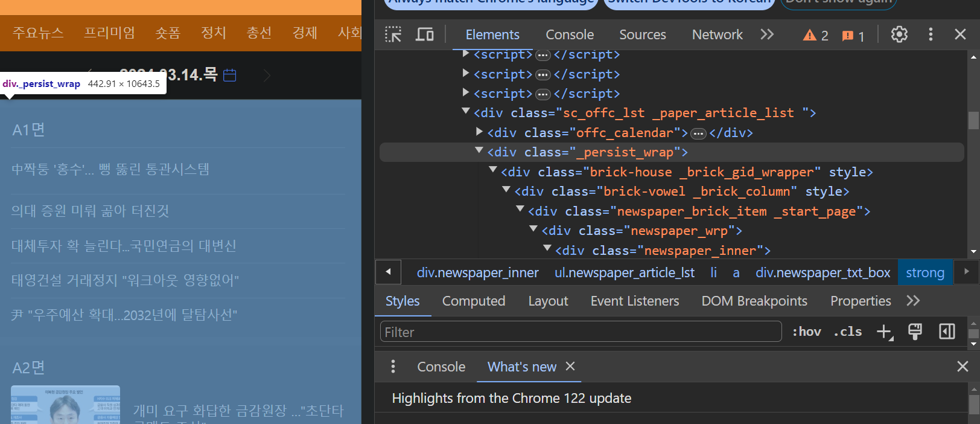This screenshot has width=980, height=424.
Task: Click the warnings count indicator showing 2
Action: click(816, 35)
